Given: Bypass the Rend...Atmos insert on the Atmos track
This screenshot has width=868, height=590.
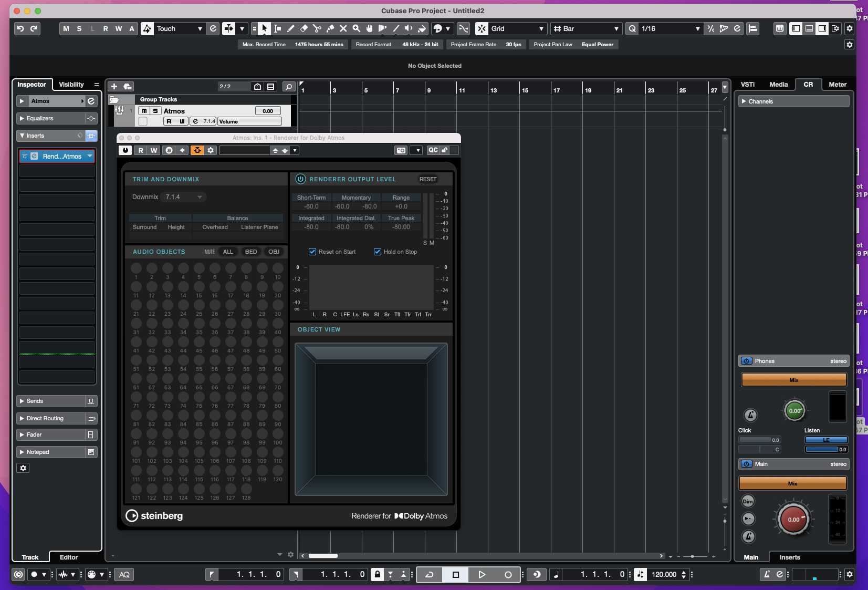Looking at the screenshot, I should 25,156.
